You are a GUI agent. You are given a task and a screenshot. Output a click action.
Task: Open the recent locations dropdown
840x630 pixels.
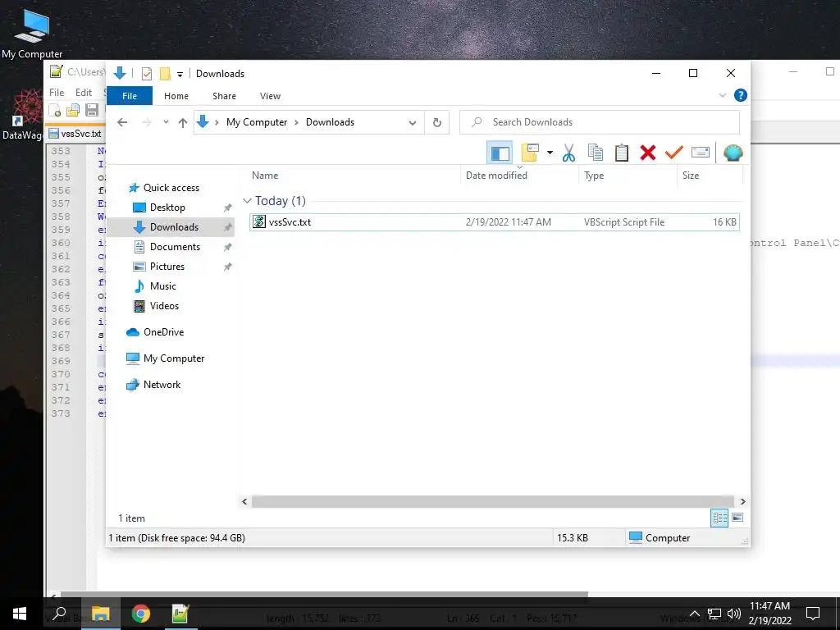click(x=166, y=122)
